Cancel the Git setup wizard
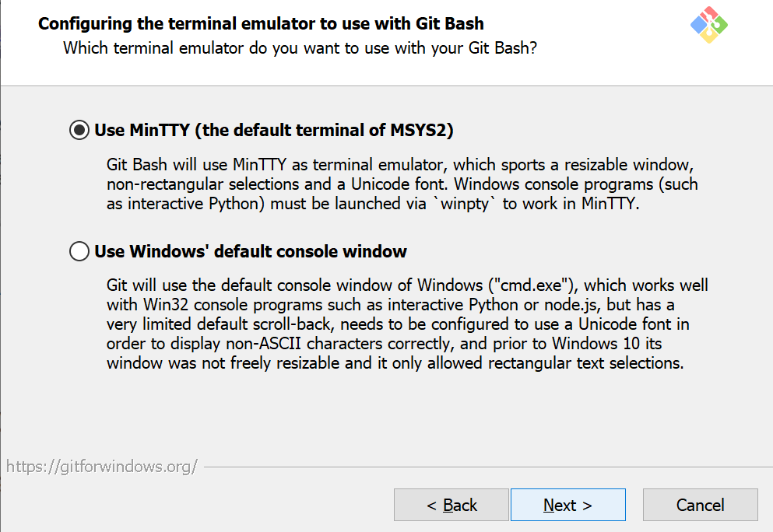Image resolution: width=773 pixels, height=532 pixels. tap(700, 505)
